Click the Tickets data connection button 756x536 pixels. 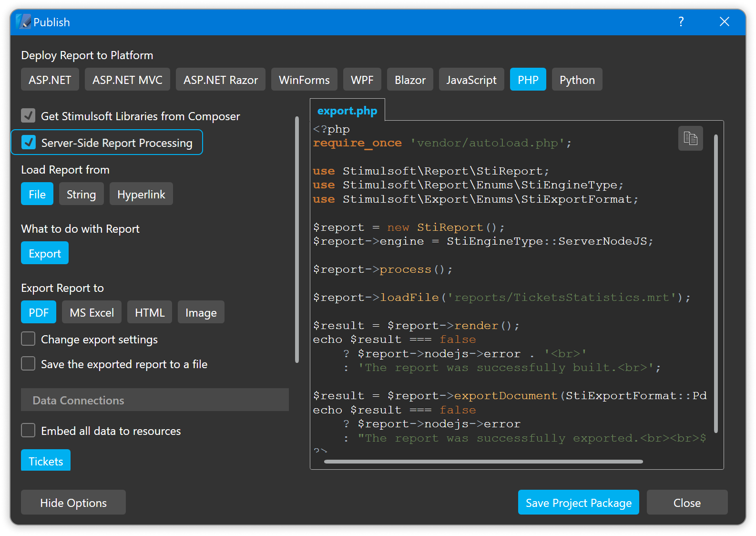(46, 460)
